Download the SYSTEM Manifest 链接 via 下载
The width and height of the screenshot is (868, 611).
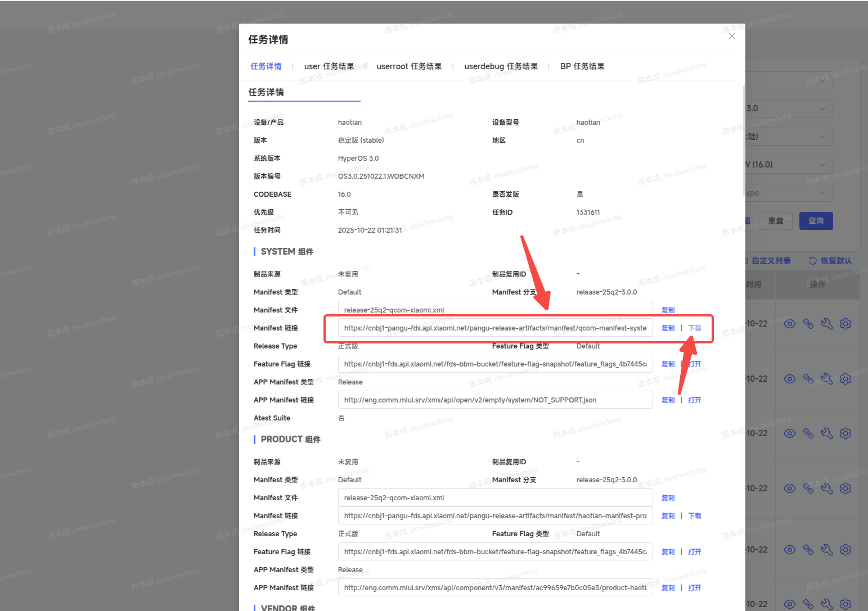click(x=695, y=328)
